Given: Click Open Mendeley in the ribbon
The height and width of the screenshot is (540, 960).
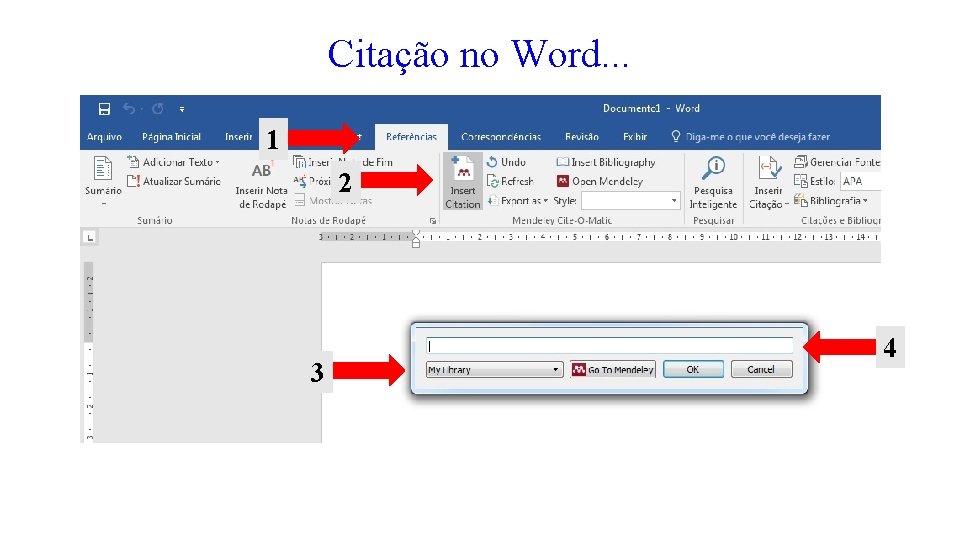Looking at the screenshot, I should [x=600, y=181].
